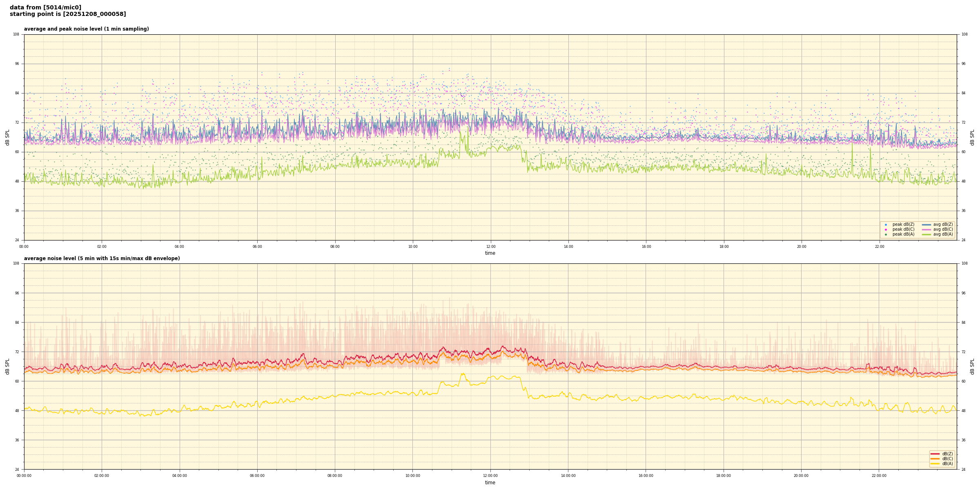Click the avg dB(Z) legend line
980x490 pixels.
click(927, 225)
